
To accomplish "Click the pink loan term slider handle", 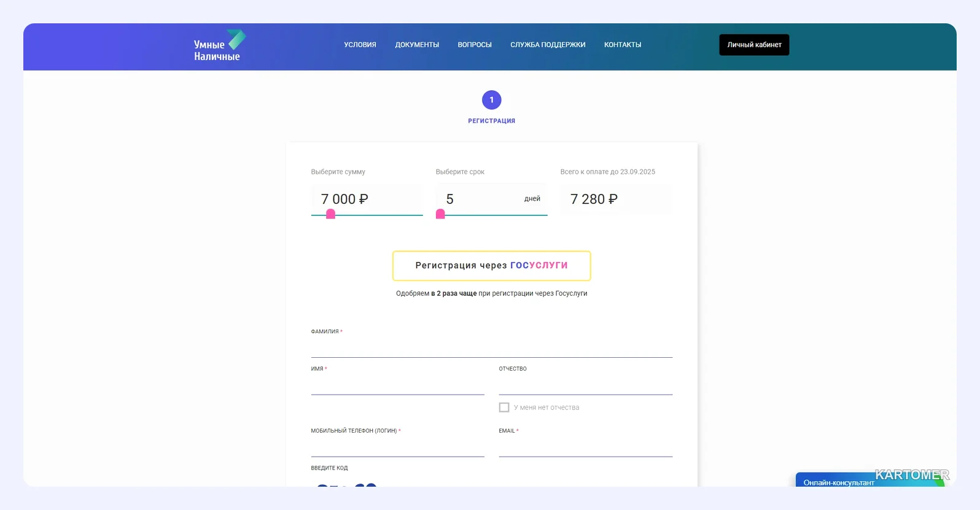I will (x=440, y=214).
